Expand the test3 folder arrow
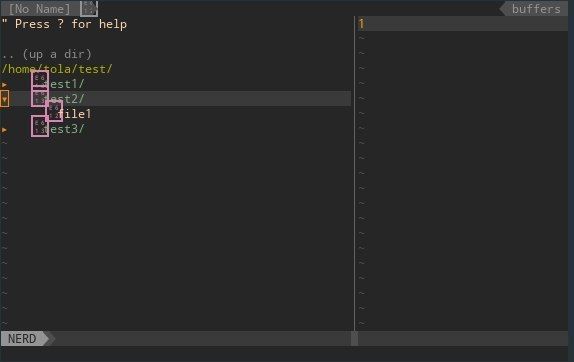 click(x=4, y=130)
